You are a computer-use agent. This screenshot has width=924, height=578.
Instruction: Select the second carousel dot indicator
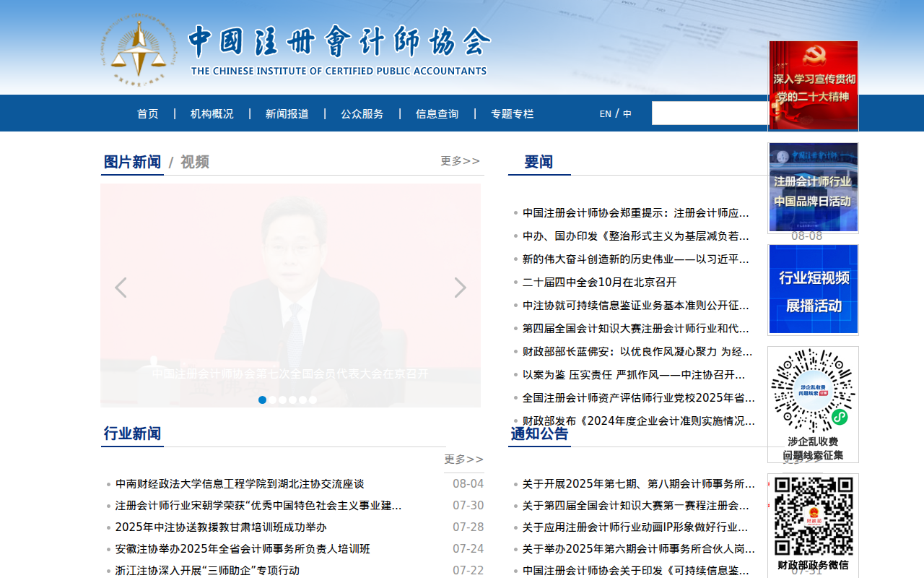tap(273, 400)
